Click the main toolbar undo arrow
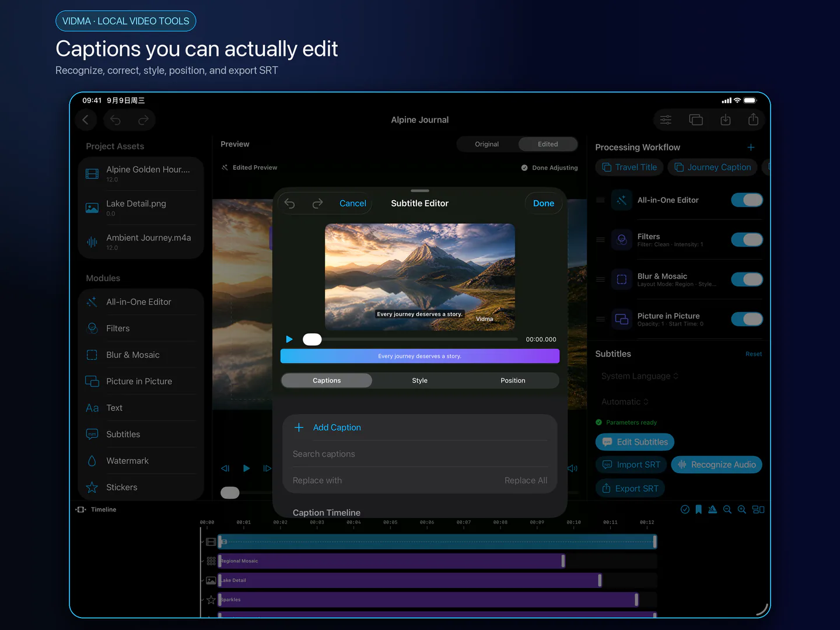Image resolution: width=840 pixels, height=630 pixels. pos(116,120)
